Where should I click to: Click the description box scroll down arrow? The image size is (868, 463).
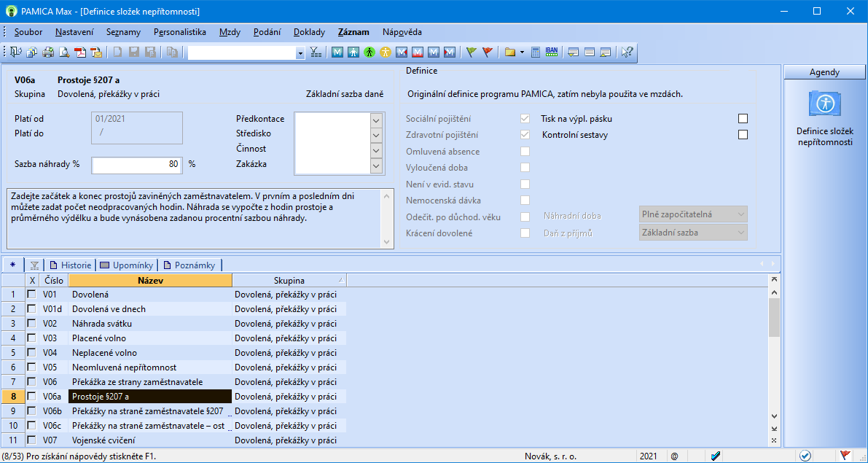pyautogui.click(x=386, y=241)
